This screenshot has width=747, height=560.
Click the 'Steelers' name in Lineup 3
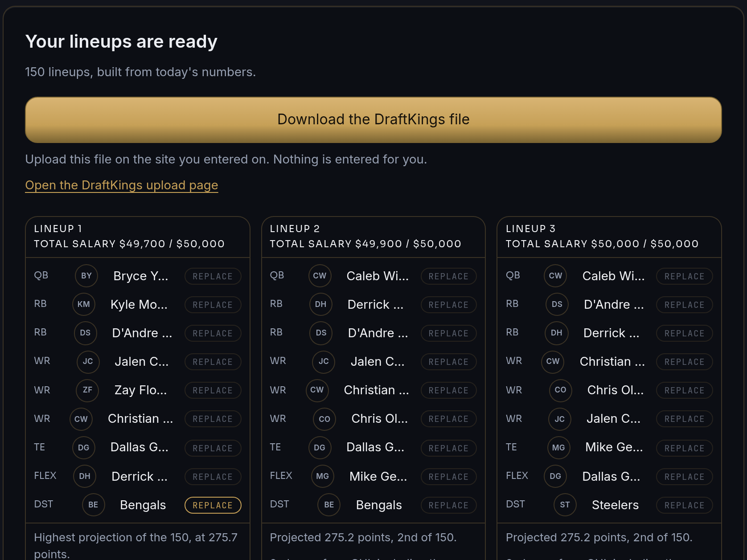coord(615,505)
